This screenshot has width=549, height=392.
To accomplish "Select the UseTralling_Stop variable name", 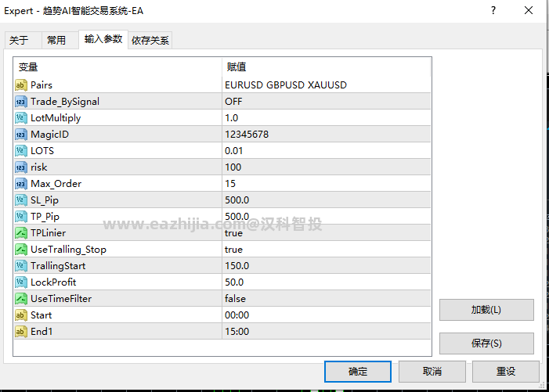I will pyautogui.click(x=68, y=250).
